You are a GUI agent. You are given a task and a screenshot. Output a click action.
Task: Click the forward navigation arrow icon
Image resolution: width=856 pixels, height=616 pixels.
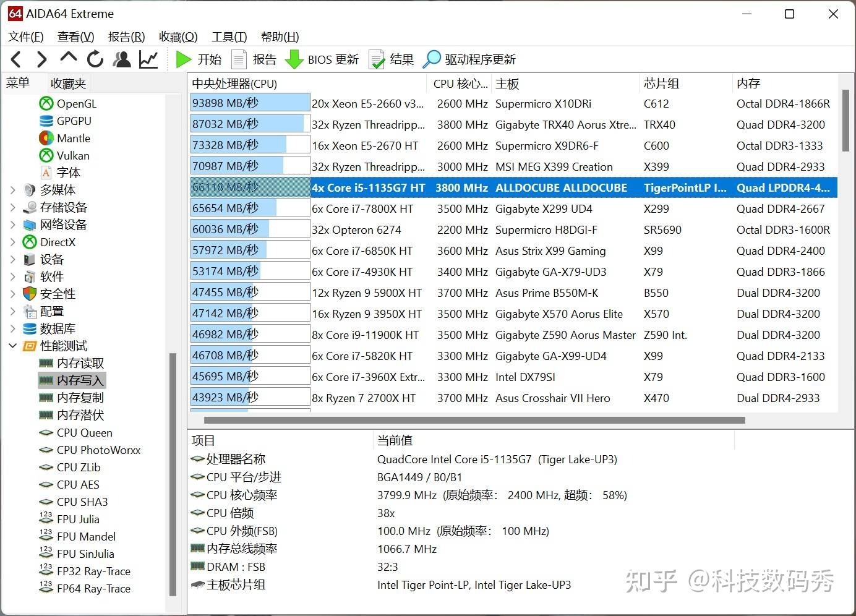(x=41, y=59)
